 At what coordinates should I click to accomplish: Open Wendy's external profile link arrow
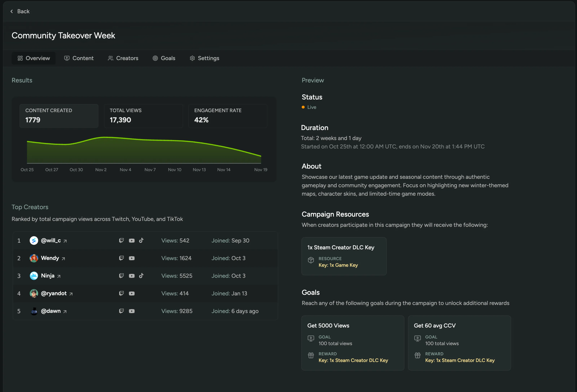click(x=64, y=258)
